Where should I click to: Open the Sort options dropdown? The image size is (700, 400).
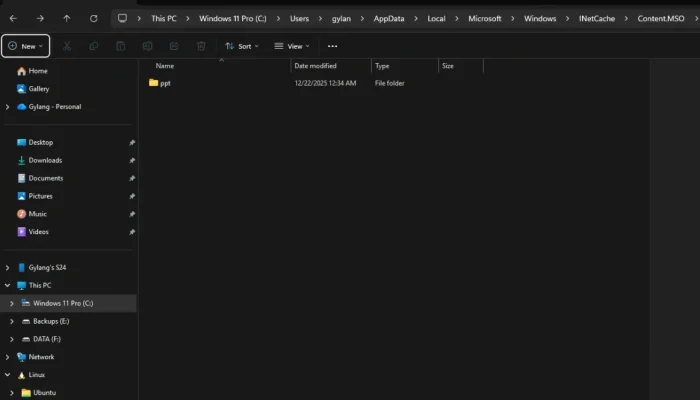pyautogui.click(x=242, y=46)
